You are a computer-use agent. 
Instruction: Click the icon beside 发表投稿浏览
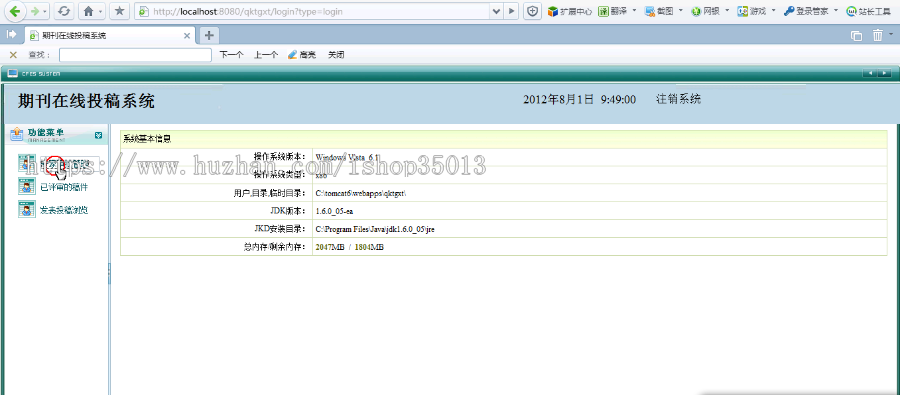27,210
